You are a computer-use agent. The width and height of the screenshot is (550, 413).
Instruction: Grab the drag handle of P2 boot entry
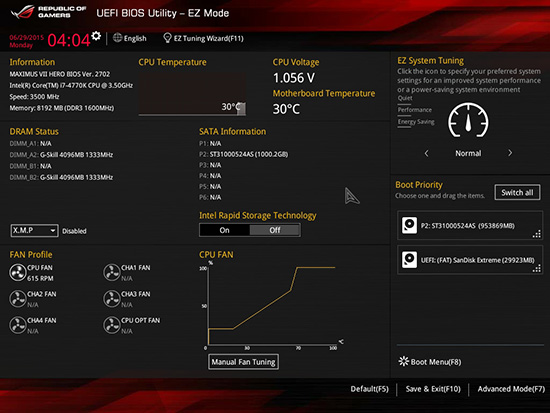pos(537,234)
